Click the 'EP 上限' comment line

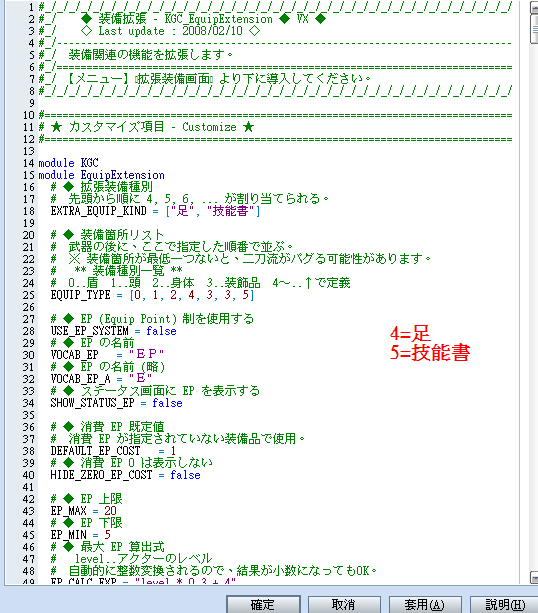[86, 499]
